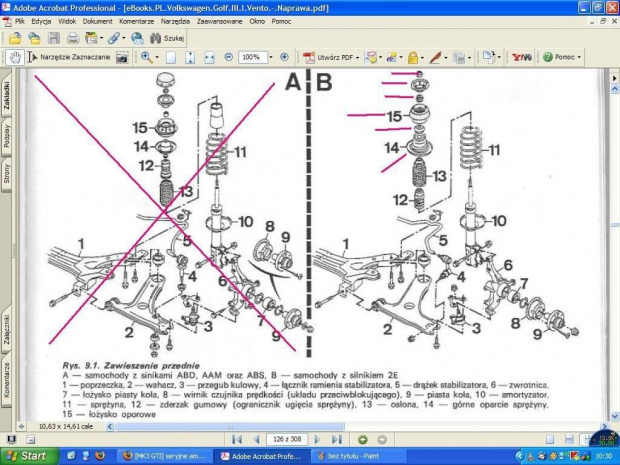The height and width of the screenshot is (465, 620).
Task: Open the zoom percentage dropdown arrow
Action: (x=271, y=57)
